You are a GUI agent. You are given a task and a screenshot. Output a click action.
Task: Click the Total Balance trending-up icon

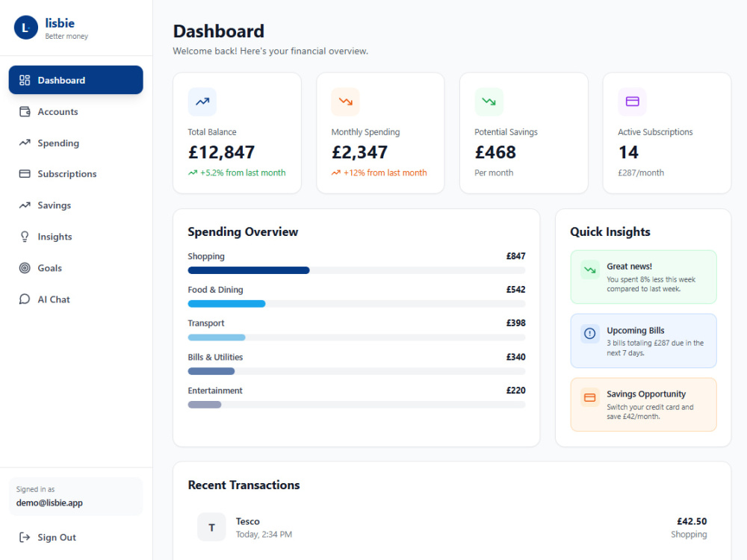click(202, 102)
